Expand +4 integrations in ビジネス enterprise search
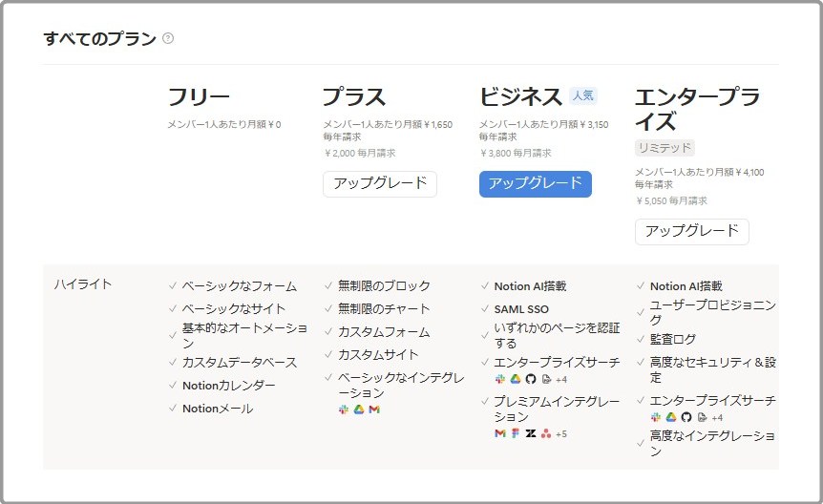 pyautogui.click(x=561, y=379)
